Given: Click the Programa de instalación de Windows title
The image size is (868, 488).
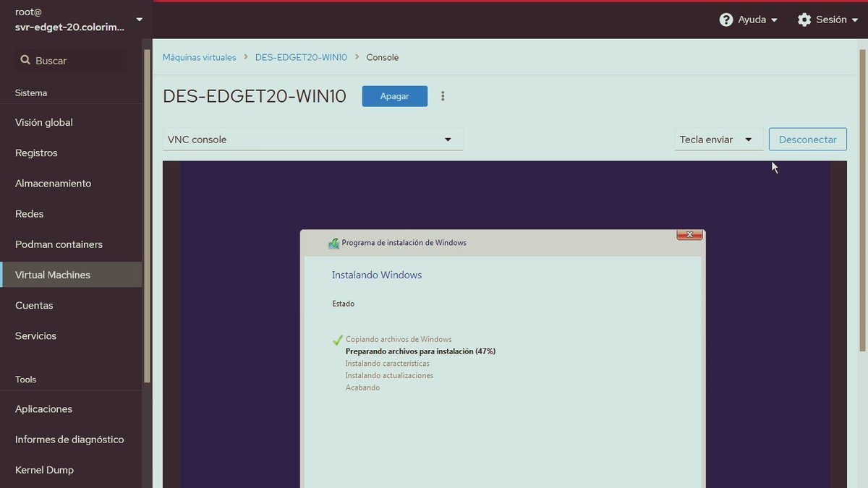Looking at the screenshot, I should click(404, 243).
